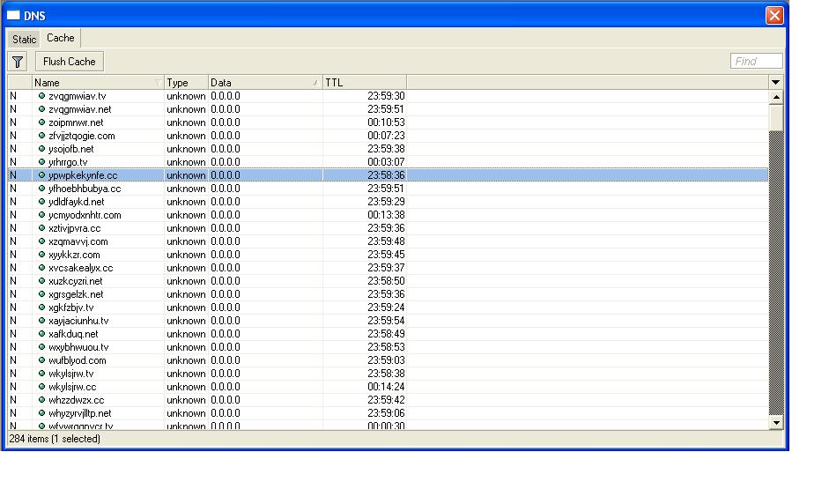The height and width of the screenshot is (504, 829).
Task: Click the green icon beside xuzkcyzri.net
Action: point(41,281)
